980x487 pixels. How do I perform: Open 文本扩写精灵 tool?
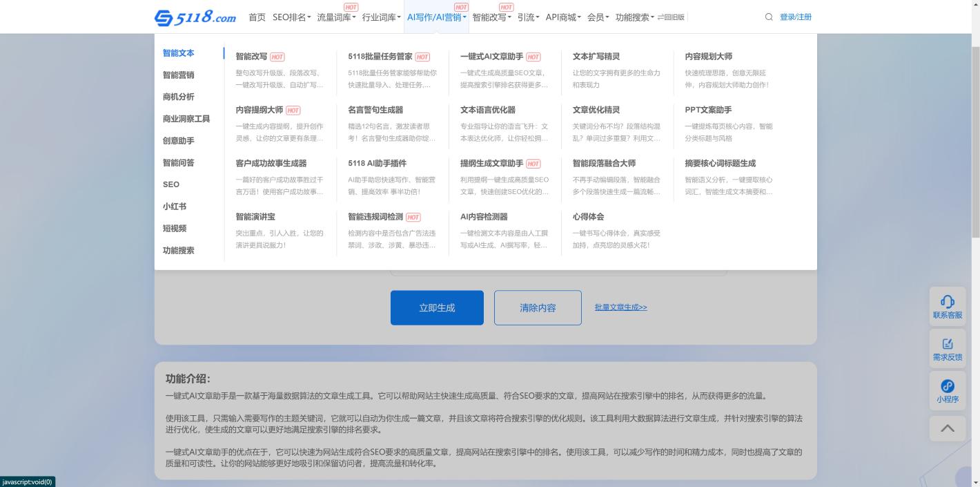point(596,57)
